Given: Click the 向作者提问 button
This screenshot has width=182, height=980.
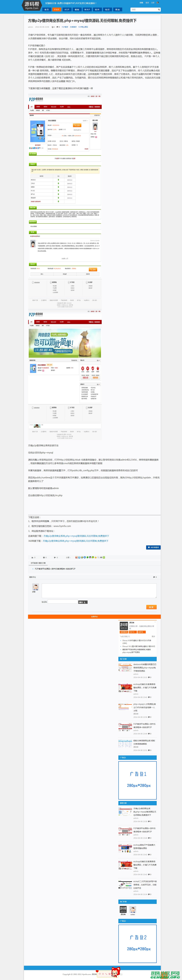Looking at the screenshot, I should click(154, 547).
